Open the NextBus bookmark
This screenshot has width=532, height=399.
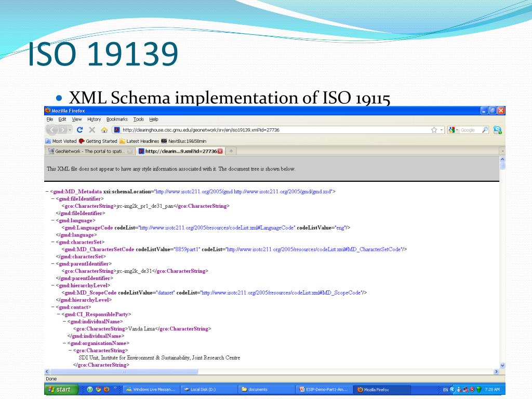(x=184, y=141)
